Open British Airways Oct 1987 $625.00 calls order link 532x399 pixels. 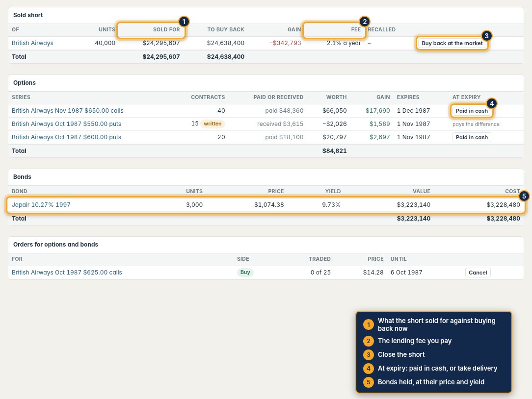coord(67,272)
